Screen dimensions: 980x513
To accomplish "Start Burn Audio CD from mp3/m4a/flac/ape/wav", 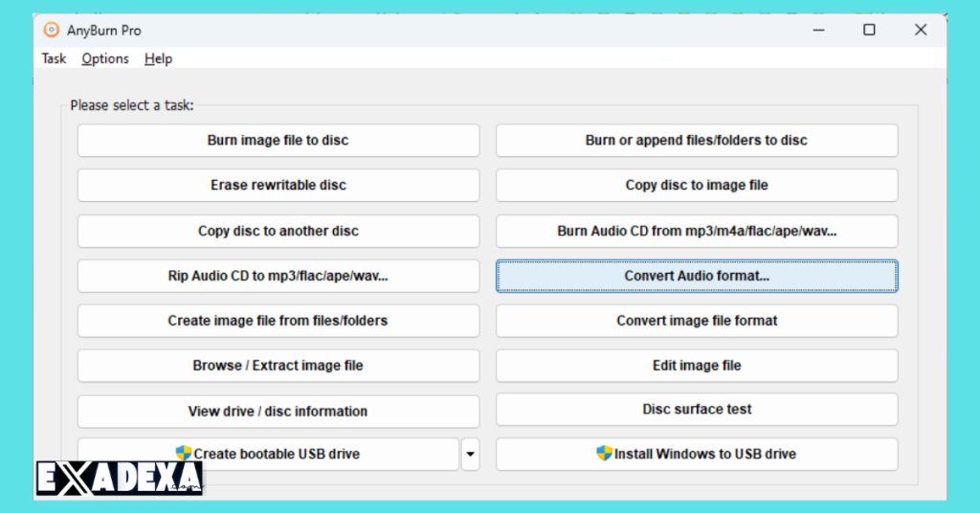I will [x=696, y=231].
